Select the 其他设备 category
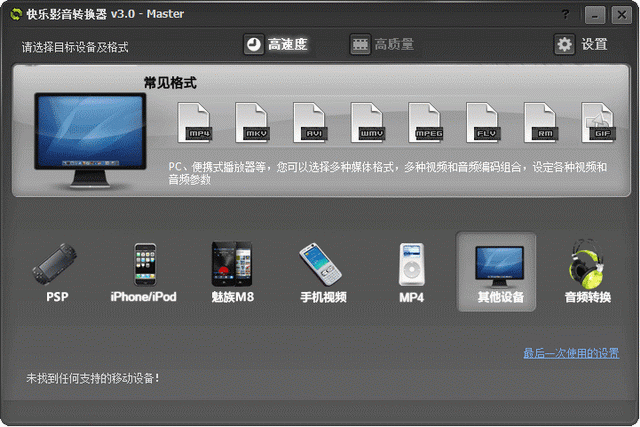The image size is (640, 427). 496,272
